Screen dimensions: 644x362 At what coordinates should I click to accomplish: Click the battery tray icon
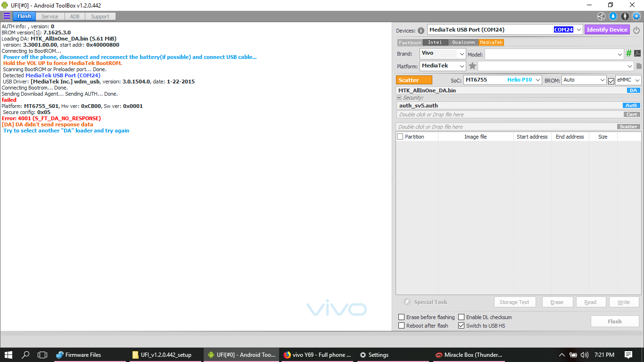point(573,355)
